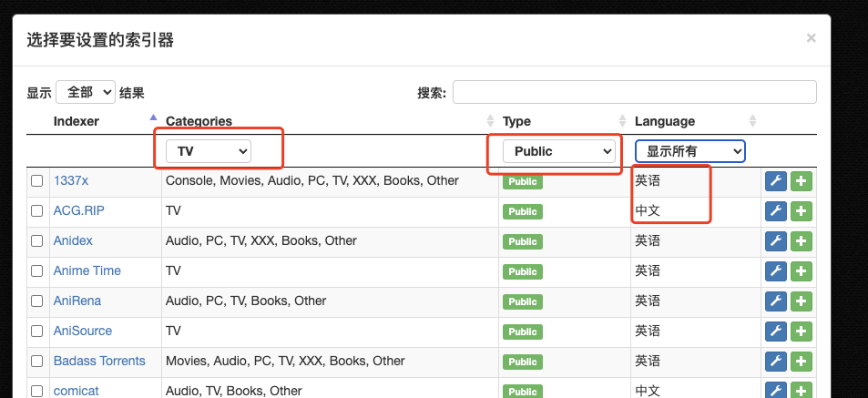The width and height of the screenshot is (868, 398).
Task: Add the AniRena indexer with plus
Action: click(x=801, y=301)
